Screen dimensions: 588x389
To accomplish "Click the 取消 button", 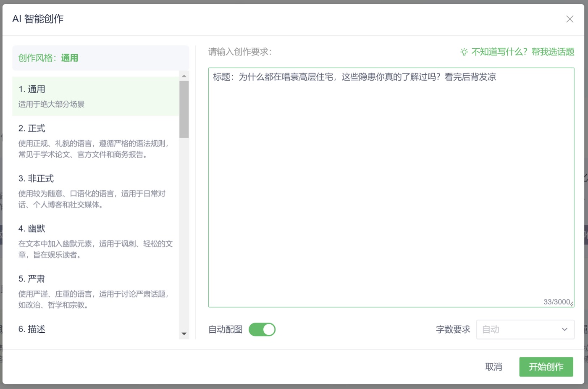I will click(493, 367).
